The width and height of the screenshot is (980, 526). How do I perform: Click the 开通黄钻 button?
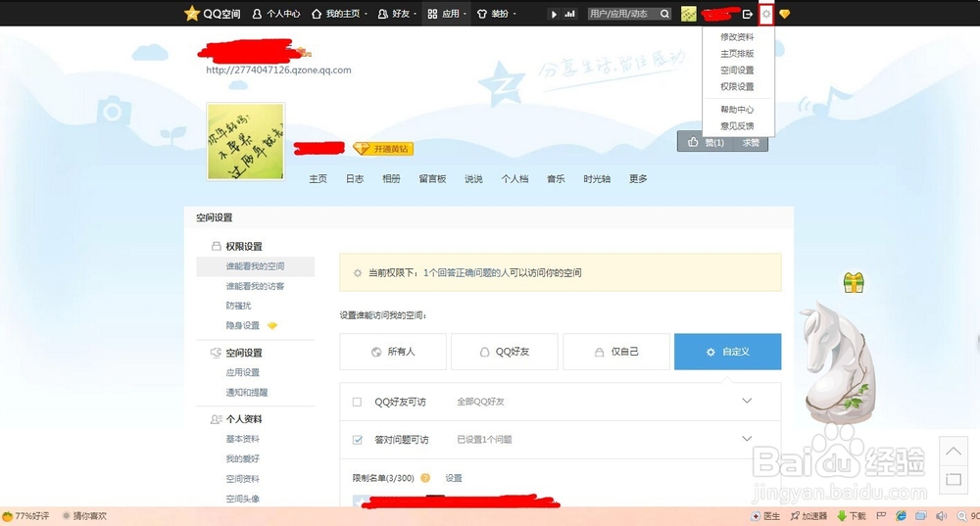pyautogui.click(x=383, y=149)
